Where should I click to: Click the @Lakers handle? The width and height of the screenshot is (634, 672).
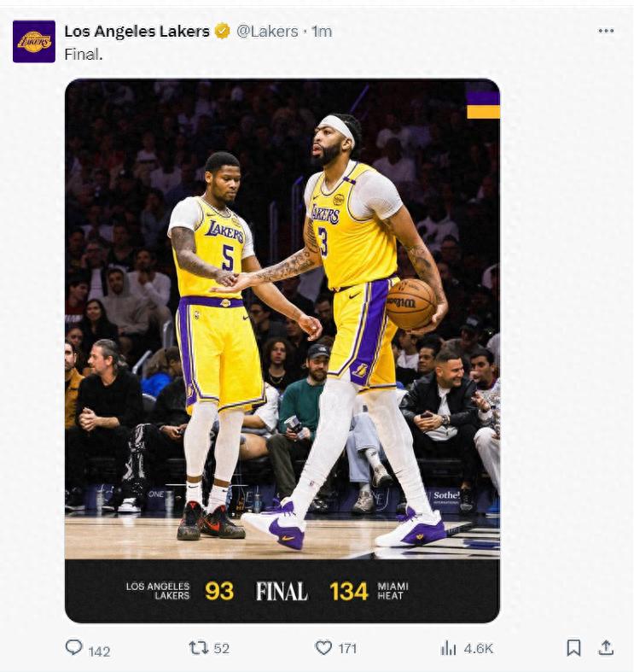point(267,32)
